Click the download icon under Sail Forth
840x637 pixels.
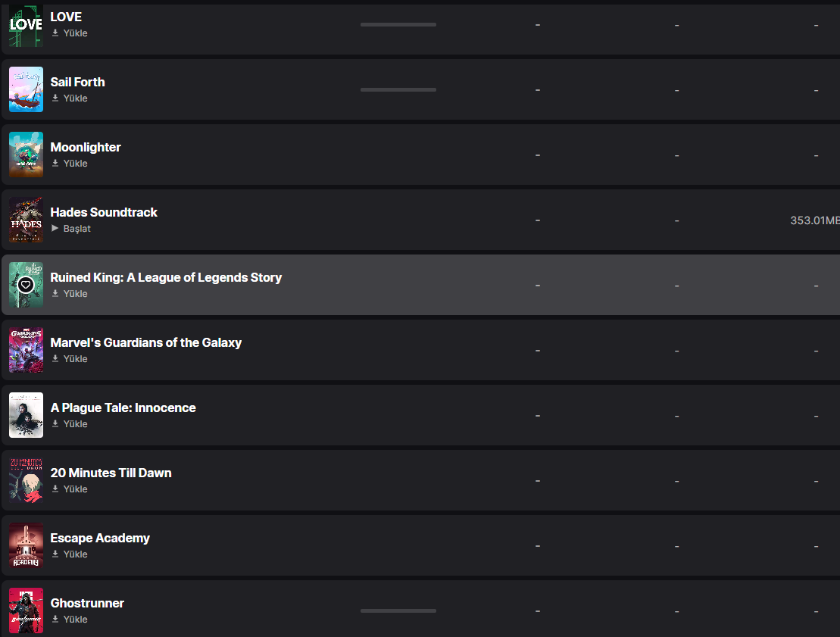pyautogui.click(x=55, y=98)
